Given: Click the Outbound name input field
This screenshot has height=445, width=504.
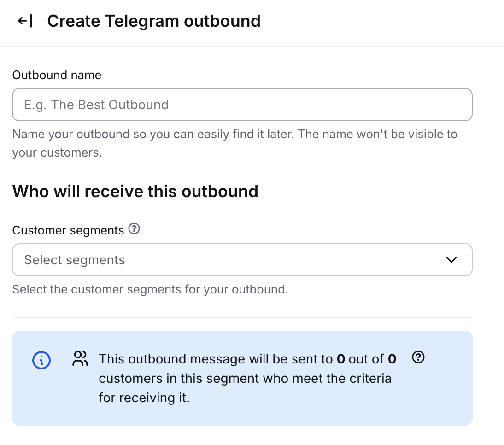Looking at the screenshot, I should tap(242, 105).
